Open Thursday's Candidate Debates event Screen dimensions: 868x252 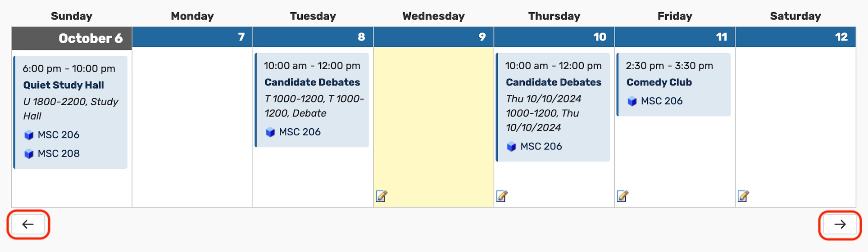[x=554, y=82]
